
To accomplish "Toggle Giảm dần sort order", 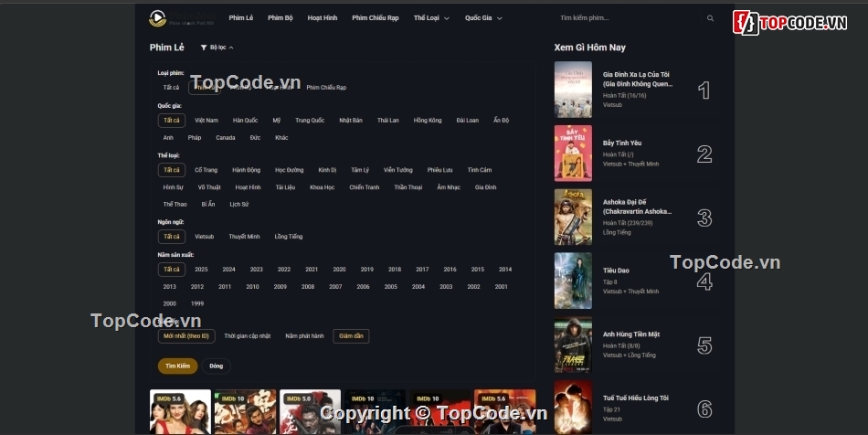I will (351, 336).
